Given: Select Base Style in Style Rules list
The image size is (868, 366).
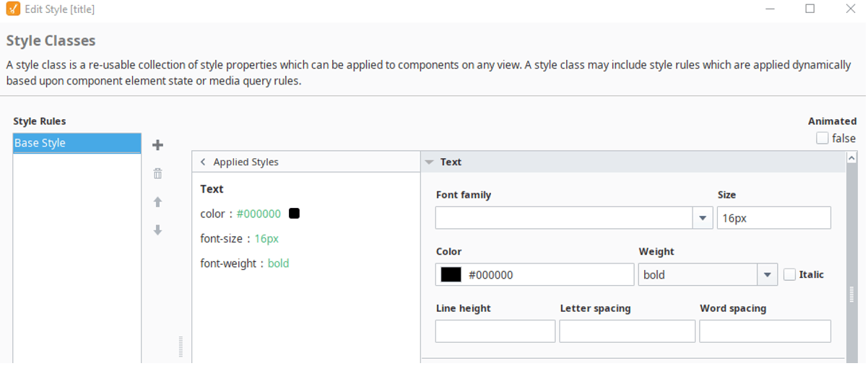Looking at the screenshot, I should (x=77, y=143).
